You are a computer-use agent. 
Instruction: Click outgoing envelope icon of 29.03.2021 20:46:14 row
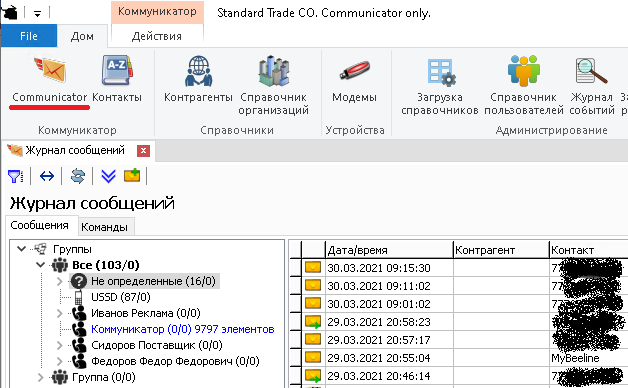pyautogui.click(x=313, y=376)
